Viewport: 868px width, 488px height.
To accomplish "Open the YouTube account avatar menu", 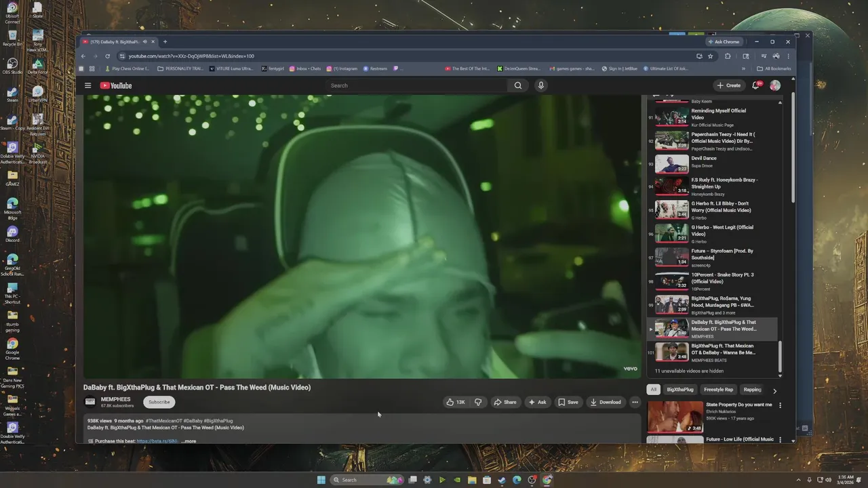I will 775,85.
